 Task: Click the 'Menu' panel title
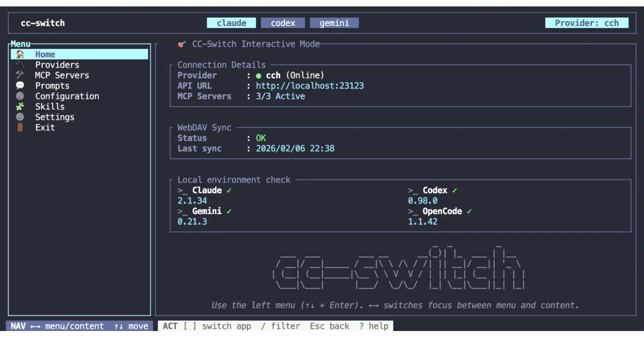pyautogui.click(x=20, y=44)
